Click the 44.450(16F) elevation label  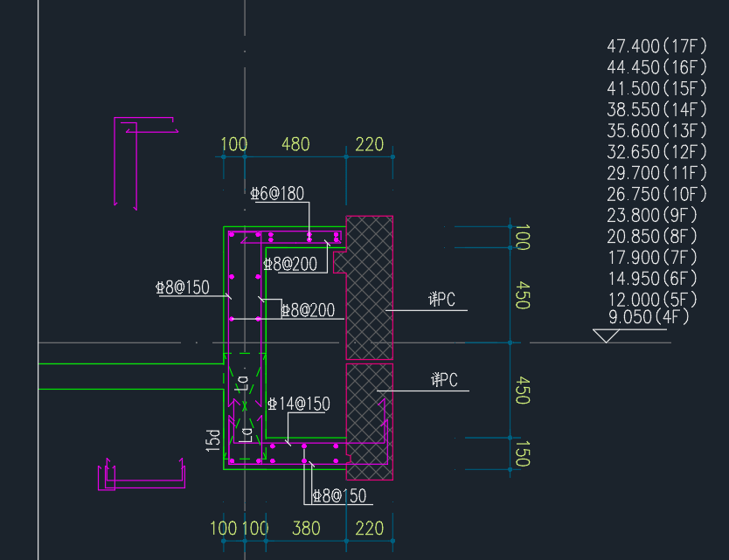coord(643,67)
